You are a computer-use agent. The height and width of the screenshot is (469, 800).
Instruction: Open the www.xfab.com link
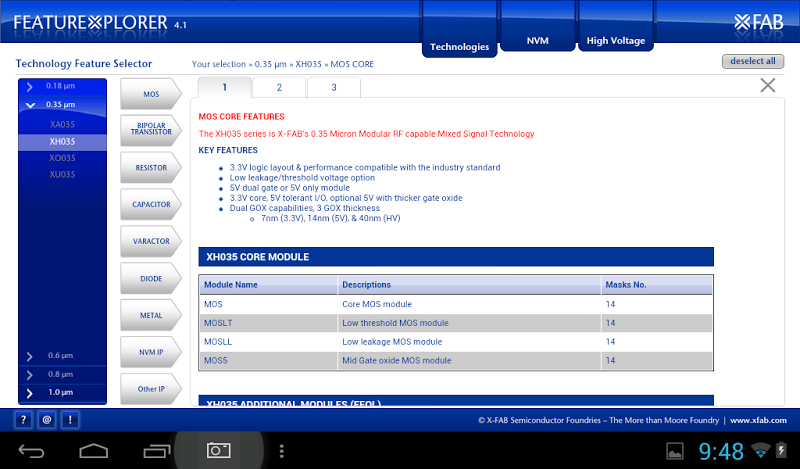tap(758, 421)
